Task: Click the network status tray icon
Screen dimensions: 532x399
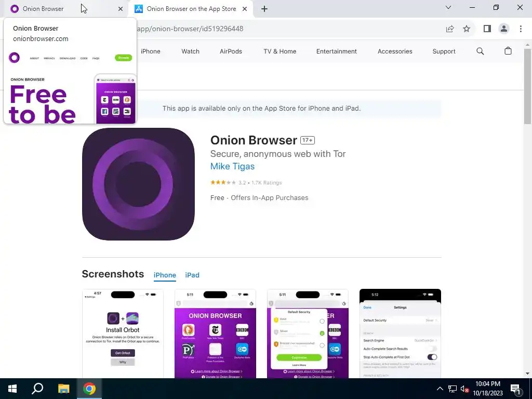Action: (x=453, y=389)
